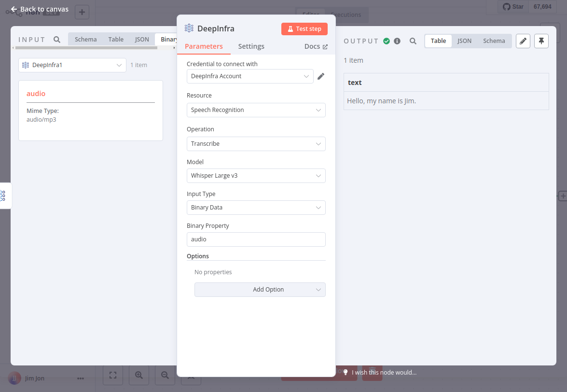Click the add node plus on right edge
This screenshot has height=392, width=567.
click(x=563, y=196)
